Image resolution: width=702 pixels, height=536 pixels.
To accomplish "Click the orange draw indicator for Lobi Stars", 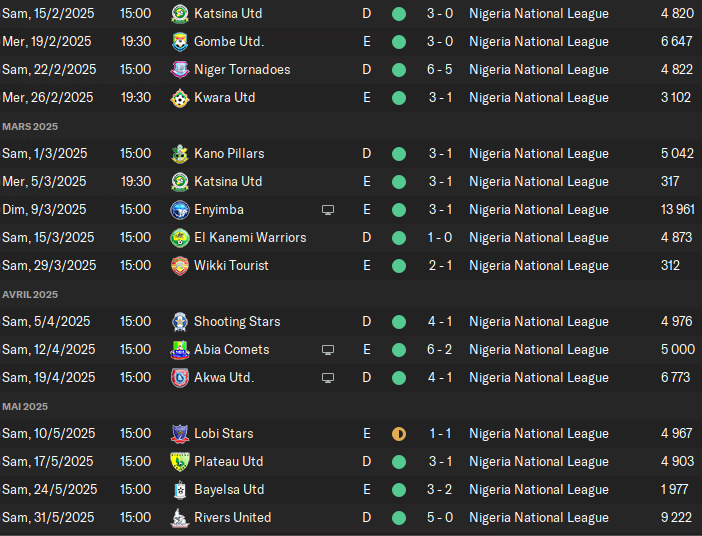I will 399,434.
